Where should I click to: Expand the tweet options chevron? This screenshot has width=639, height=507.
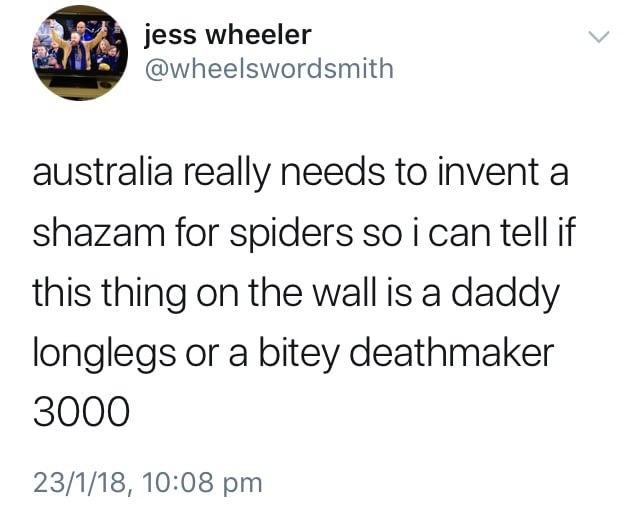599,37
